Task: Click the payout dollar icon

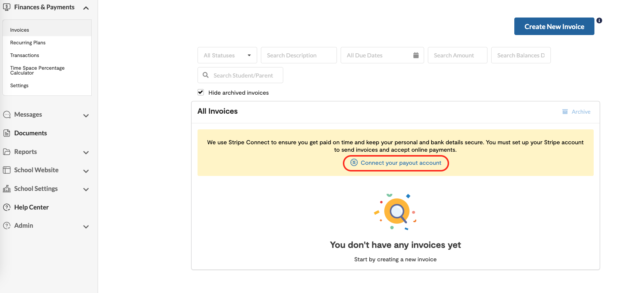Action: coord(354,163)
